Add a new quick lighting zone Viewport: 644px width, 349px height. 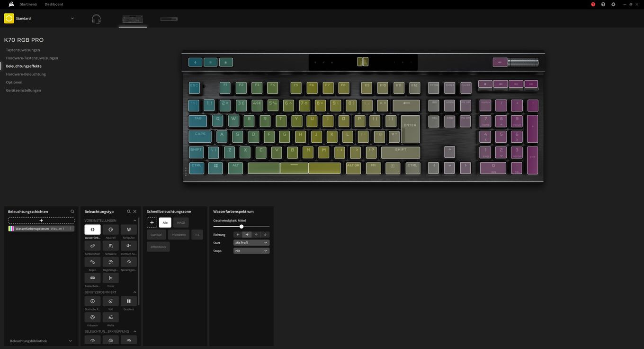152,222
